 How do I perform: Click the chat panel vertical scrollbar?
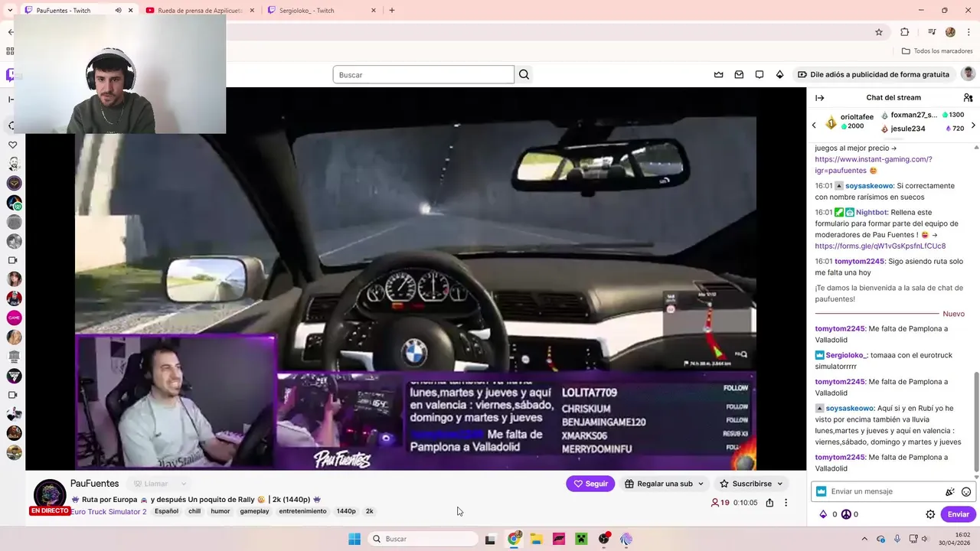976,422
